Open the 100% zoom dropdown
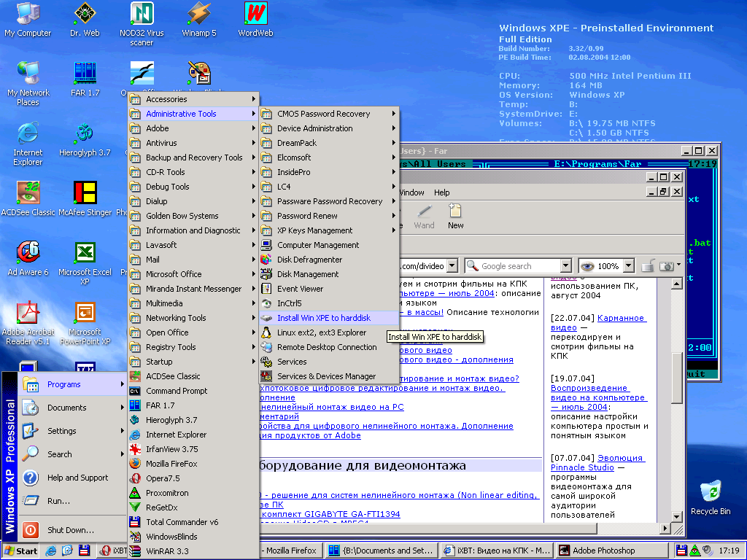 pyautogui.click(x=628, y=266)
